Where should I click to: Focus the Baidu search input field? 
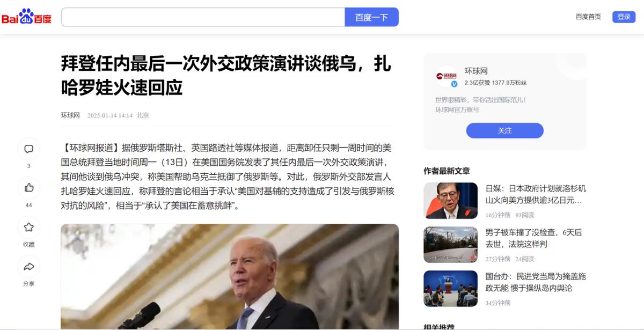click(203, 17)
